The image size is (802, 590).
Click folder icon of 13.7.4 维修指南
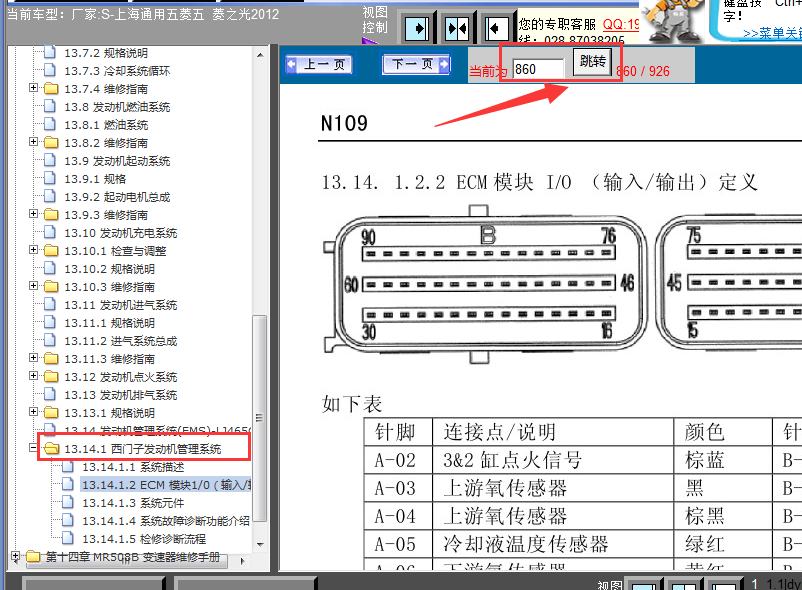click(51, 88)
